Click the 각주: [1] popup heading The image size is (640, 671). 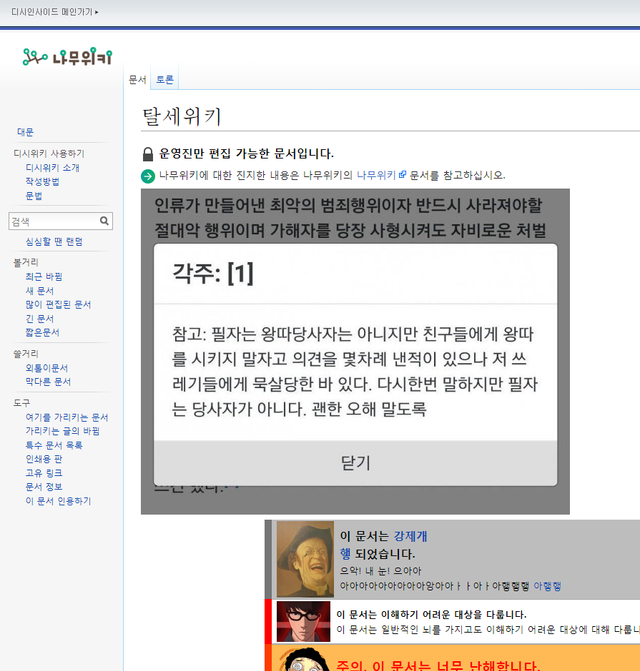213,273
